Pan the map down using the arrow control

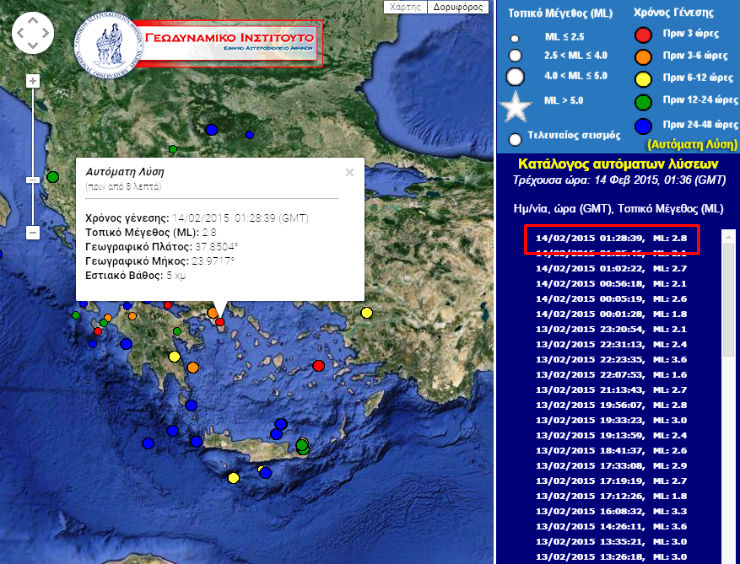tap(32, 48)
